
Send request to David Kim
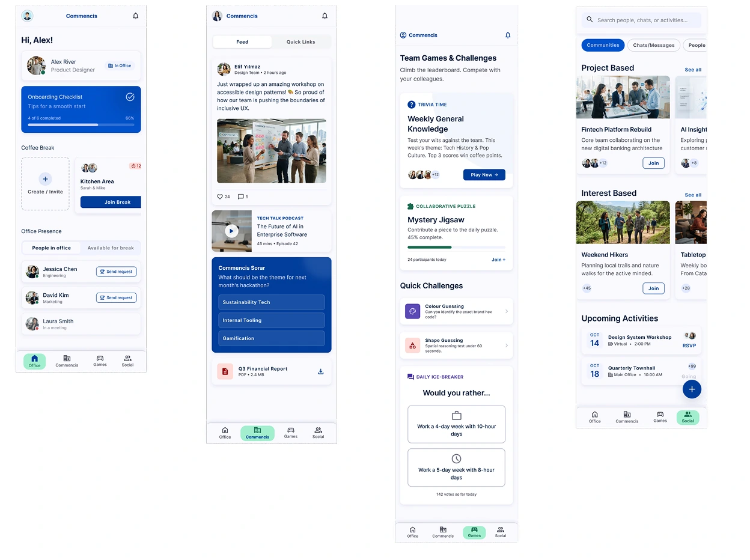[x=116, y=297]
